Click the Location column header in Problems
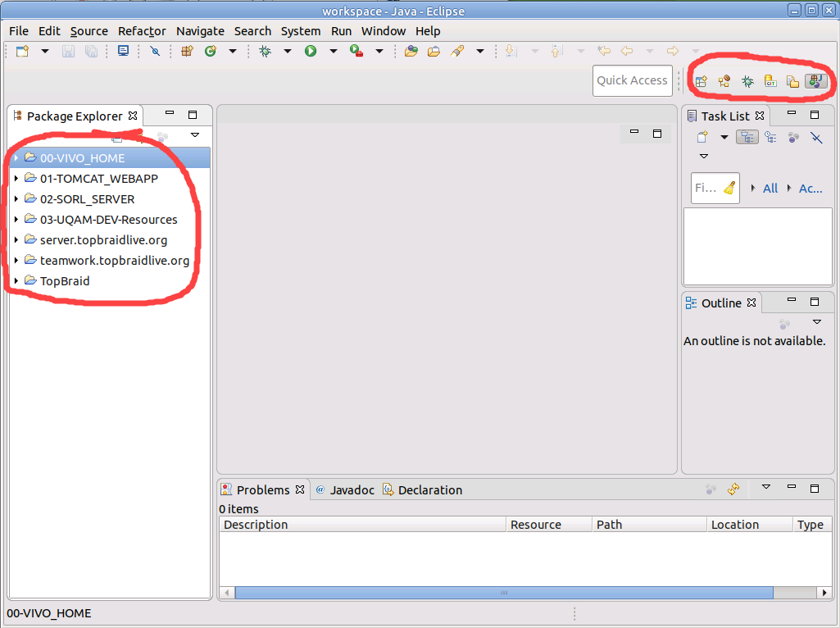This screenshot has width=840, height=628. pyautogui.click(x=750, y=525)
